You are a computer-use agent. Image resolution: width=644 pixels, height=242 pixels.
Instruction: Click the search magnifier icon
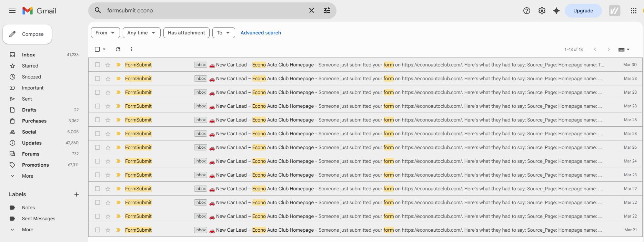click(x=98, y=10)
